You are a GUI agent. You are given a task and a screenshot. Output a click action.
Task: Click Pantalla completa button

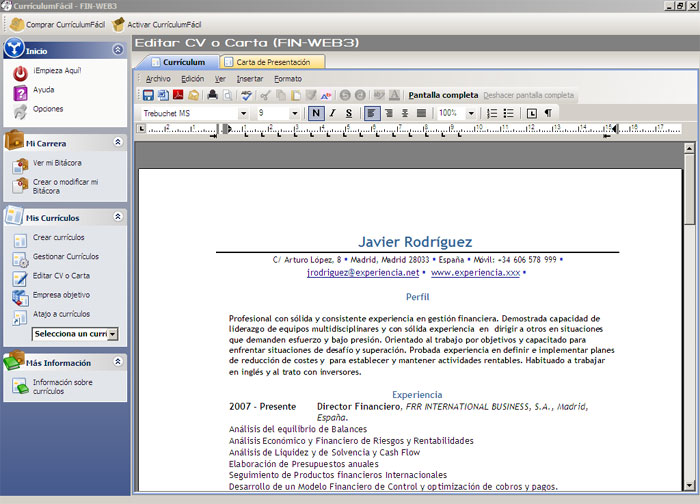443,95
